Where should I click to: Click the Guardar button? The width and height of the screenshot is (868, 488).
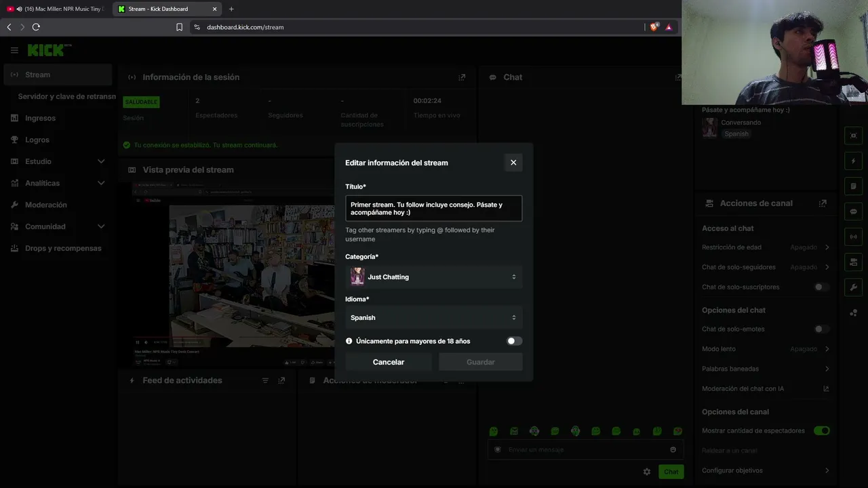pos(481,362)
